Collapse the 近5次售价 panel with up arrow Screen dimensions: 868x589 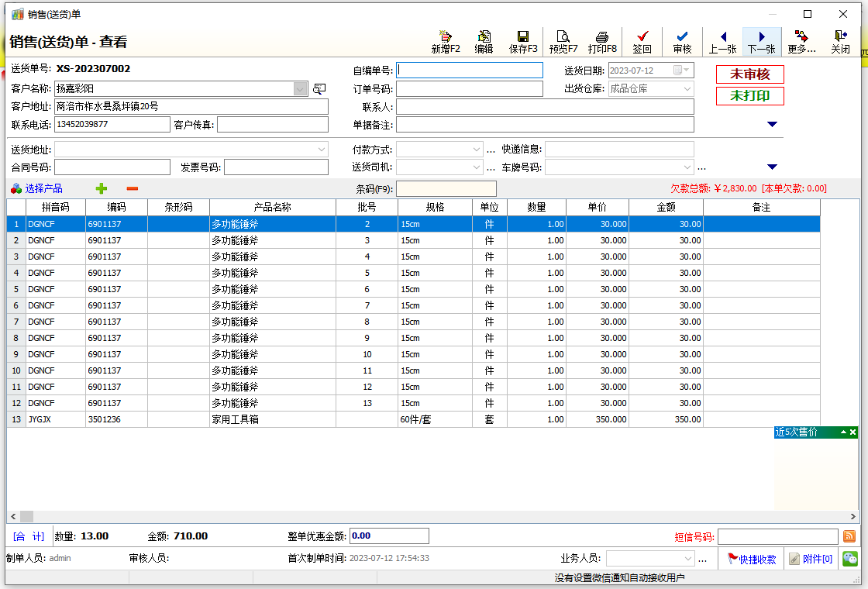click(844, 432)
